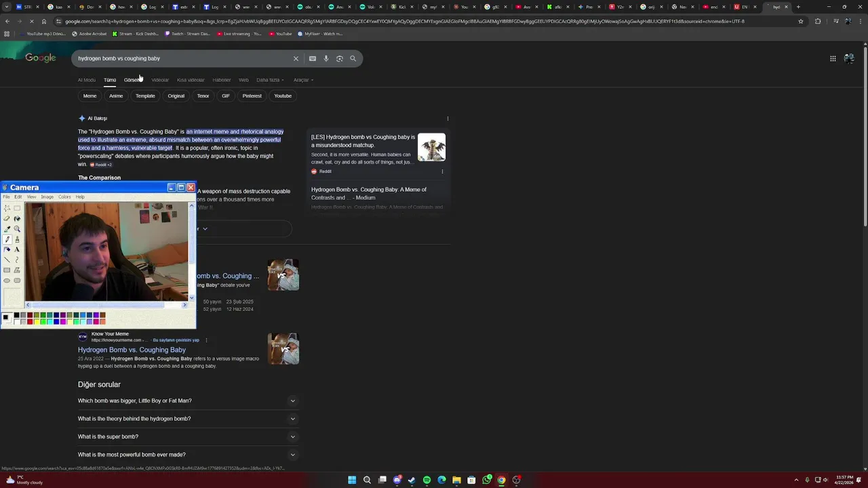The image size is (868, 488).
Task: Open the Google apps grid
Action: 833,58
